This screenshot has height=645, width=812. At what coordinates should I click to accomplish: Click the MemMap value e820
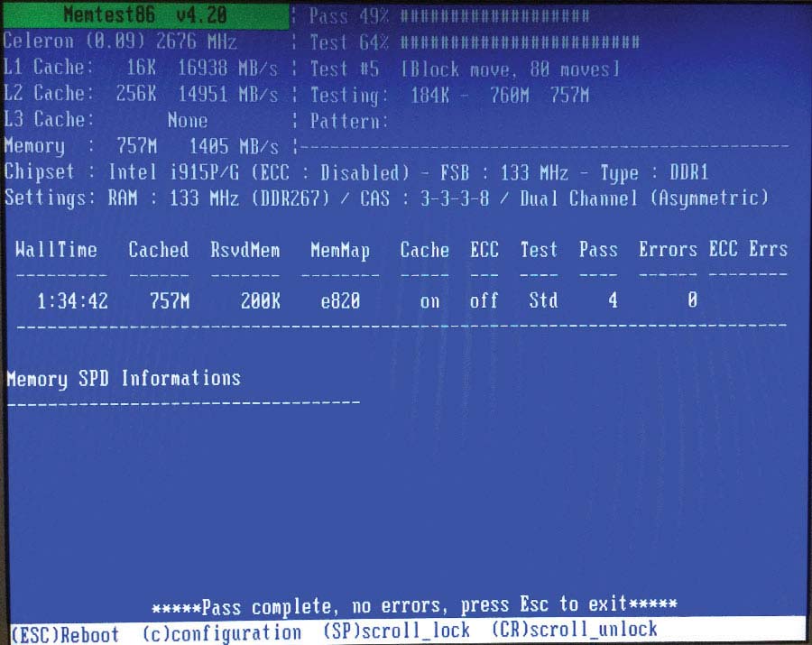click(340, 300)
